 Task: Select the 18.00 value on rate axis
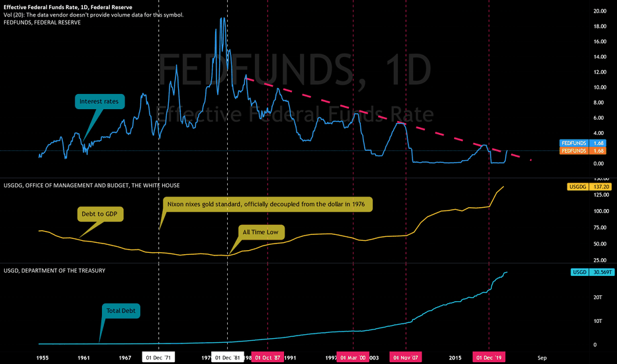(600, 26)
